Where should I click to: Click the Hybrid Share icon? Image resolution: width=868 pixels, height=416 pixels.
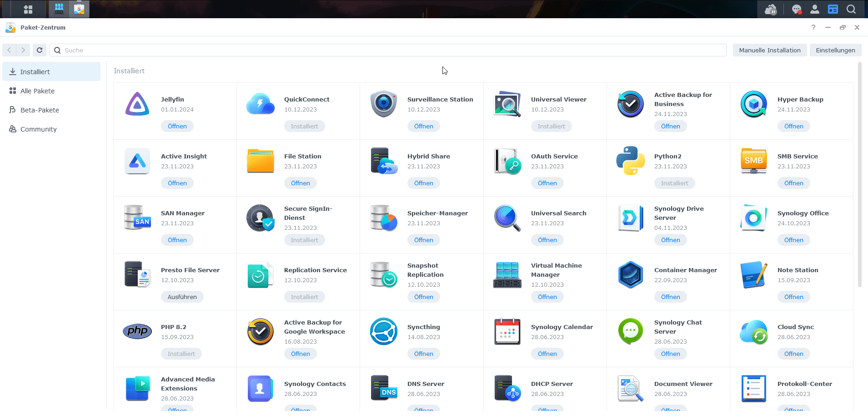[x=384, y=161]
